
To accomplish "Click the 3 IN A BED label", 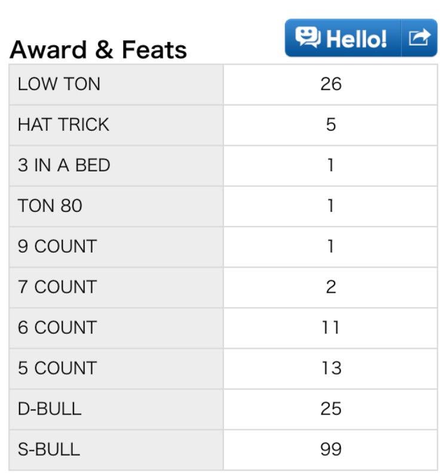I will point(64,165).
